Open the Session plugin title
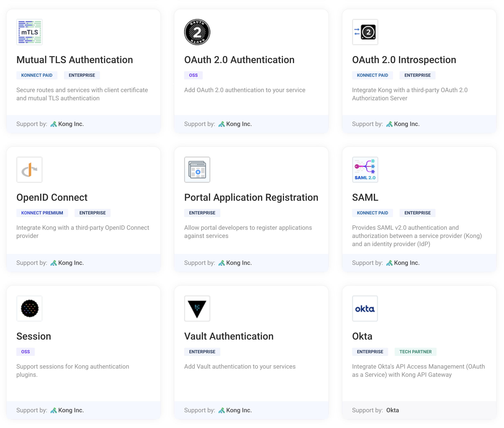 [x=34, y=336]
